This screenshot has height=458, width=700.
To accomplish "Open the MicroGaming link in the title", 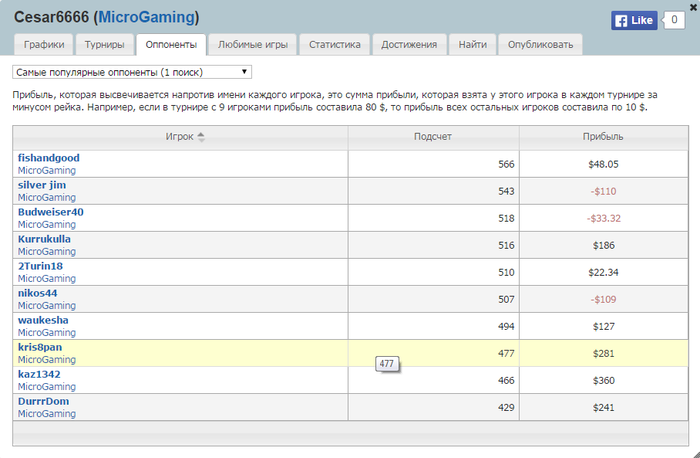I will [x=147, y=17].
